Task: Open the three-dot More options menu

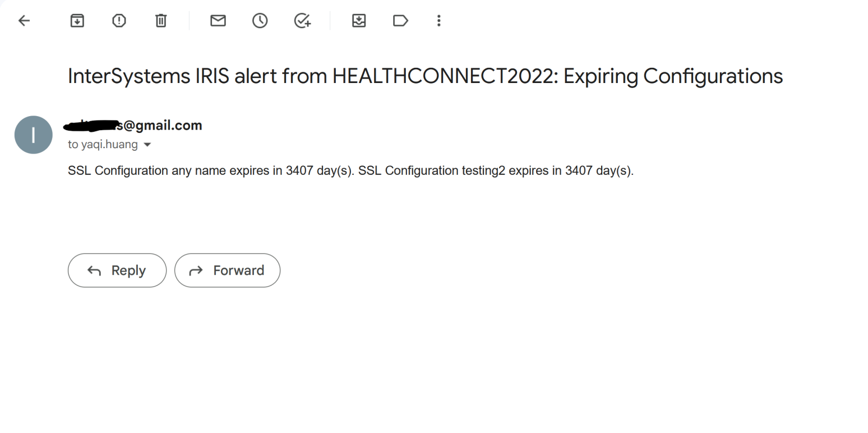Action: click(439, 21)
